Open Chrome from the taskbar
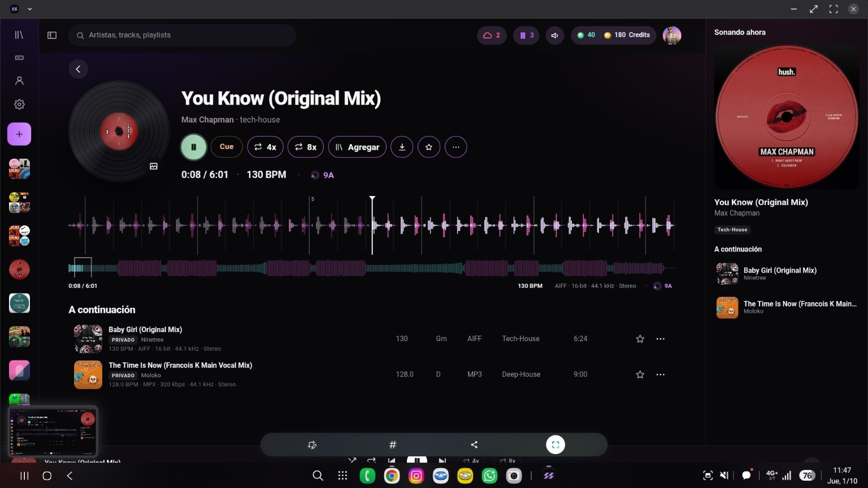This screenshot has width=868, height=488. [392, 476]
